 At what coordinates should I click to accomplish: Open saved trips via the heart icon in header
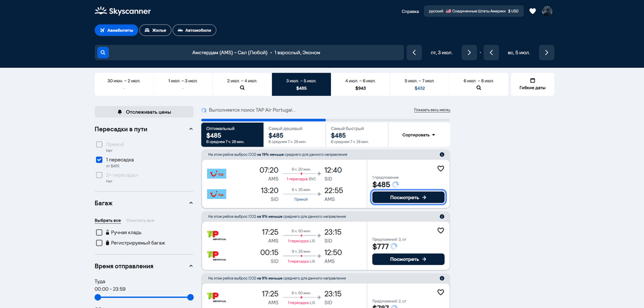[x=532, y=11]
